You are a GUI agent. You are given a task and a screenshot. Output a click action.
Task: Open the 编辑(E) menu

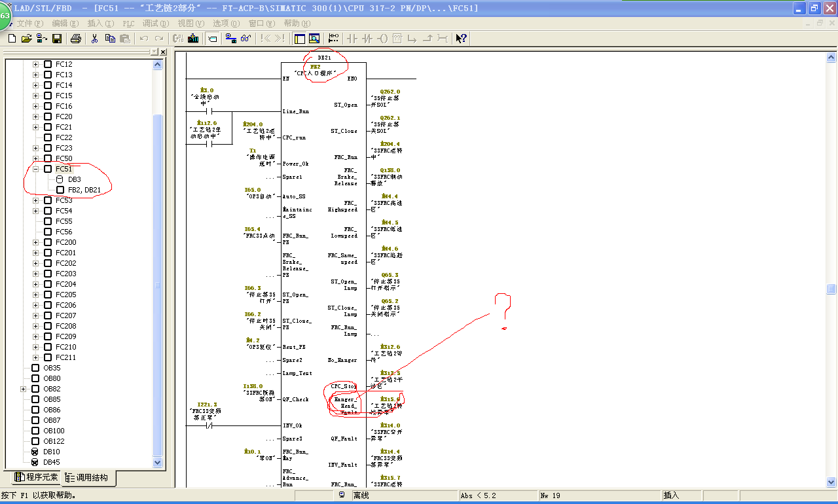65,23
